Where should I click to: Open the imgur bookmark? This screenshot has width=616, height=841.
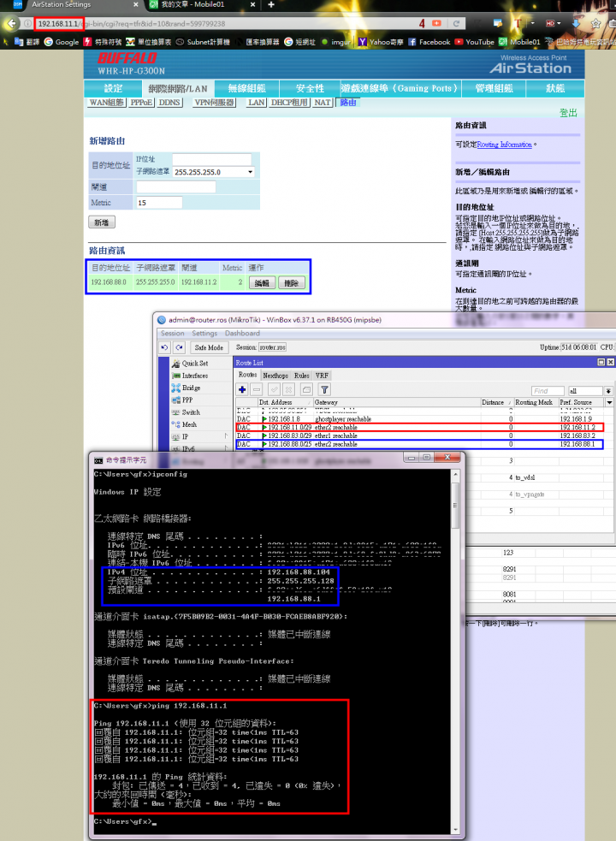click(x=336, y=42)
